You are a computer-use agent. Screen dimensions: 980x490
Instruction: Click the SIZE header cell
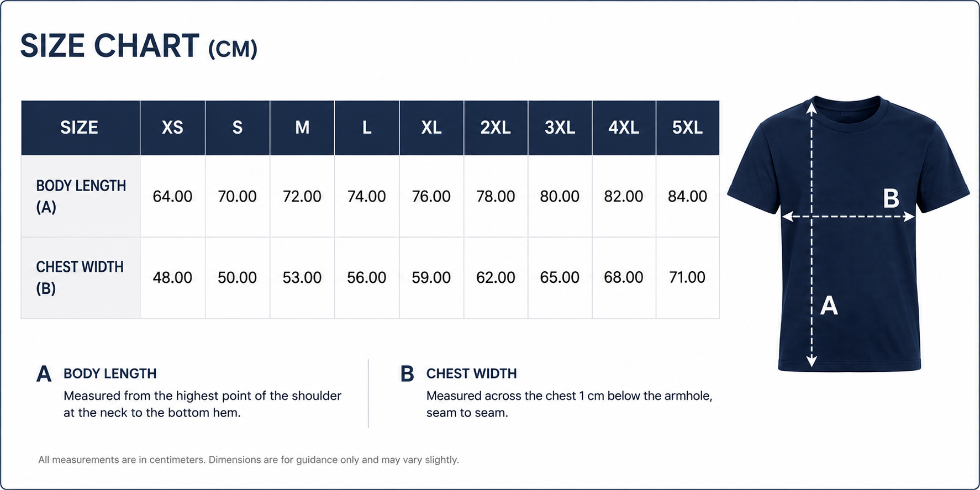[81, 128]
